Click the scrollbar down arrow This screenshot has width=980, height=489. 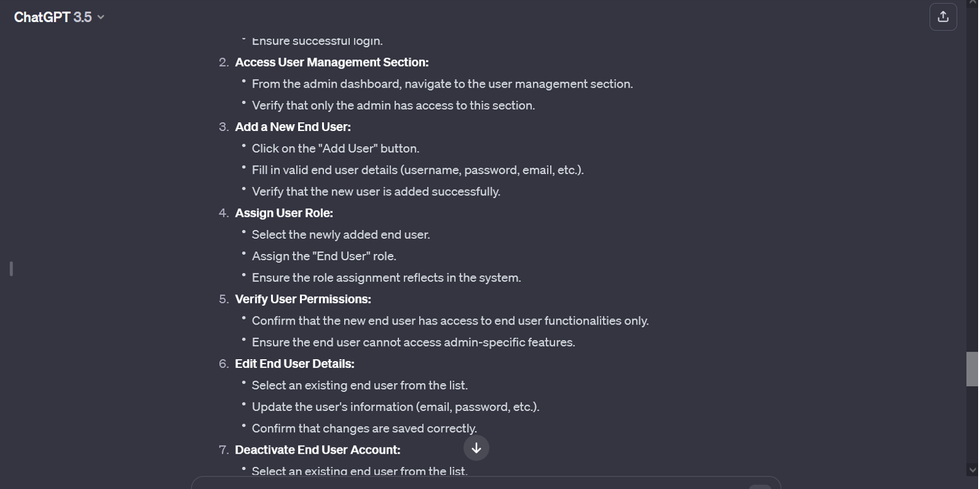[x=971, y=469]
